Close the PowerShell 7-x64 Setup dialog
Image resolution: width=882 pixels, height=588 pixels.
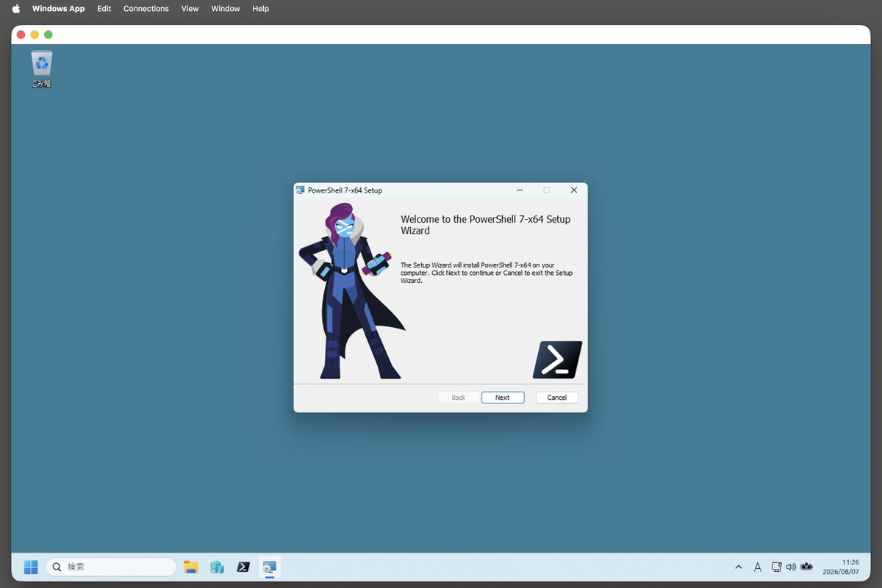click(574, 190)
